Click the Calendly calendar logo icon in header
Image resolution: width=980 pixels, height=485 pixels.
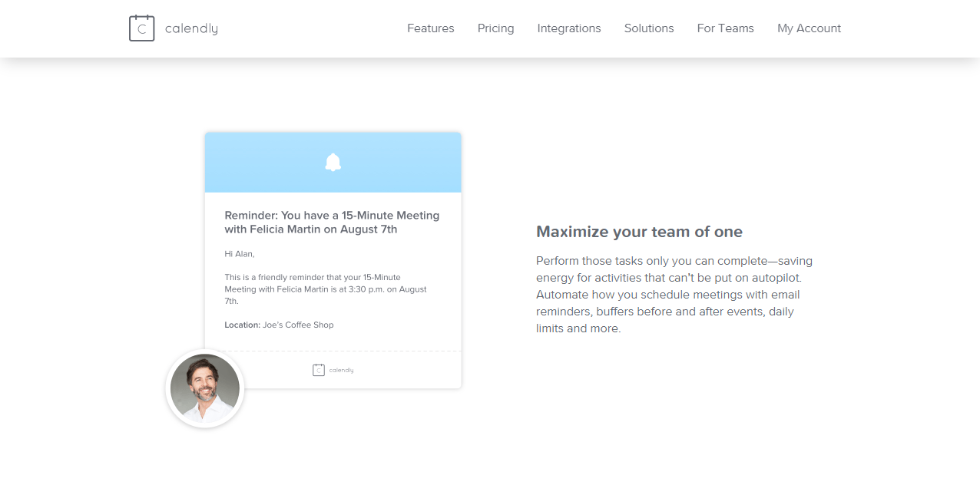click(x=141, y=28)
